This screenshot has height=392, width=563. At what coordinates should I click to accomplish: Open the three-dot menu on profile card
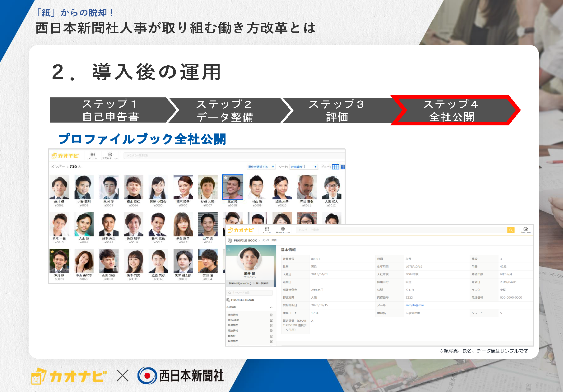click(271, 250)
